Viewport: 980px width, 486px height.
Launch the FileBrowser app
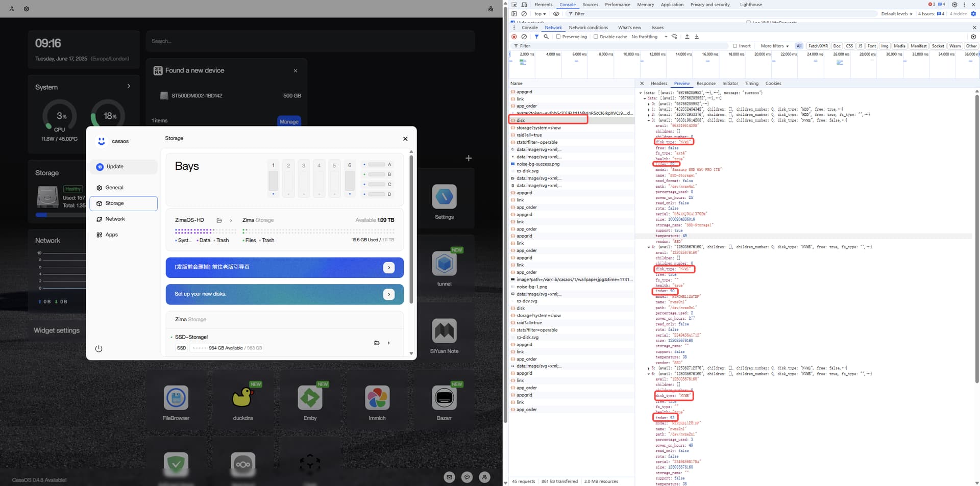tap(176, 398)
